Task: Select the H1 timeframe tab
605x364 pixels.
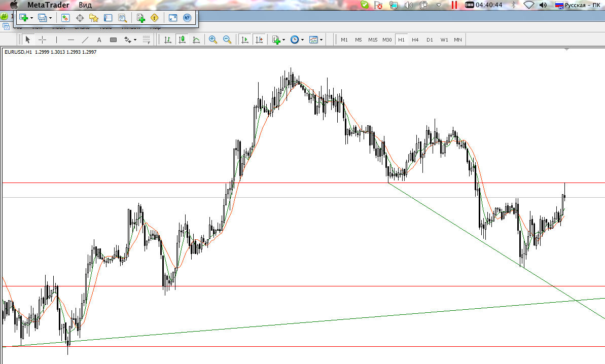Action: 401,40
